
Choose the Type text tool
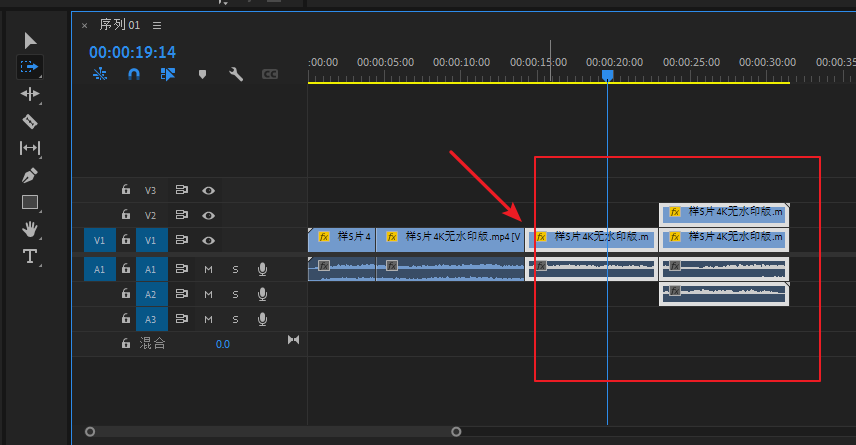click(30, 256)
